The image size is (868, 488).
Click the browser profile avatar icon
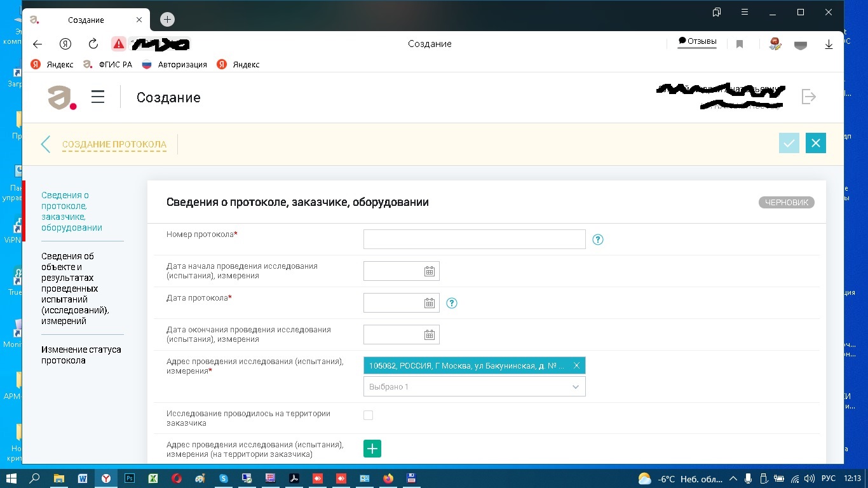(x=775, y=44)
